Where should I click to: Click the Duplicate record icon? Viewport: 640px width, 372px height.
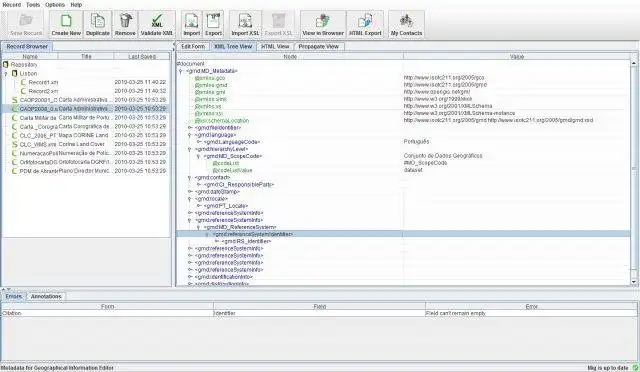tap(98, 20)
